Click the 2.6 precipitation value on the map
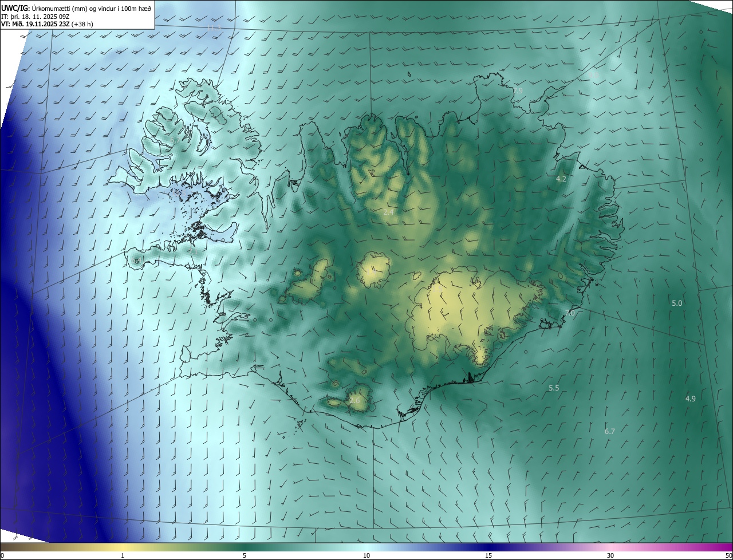This screenshot has height=560, width=733. [x=355, y=400]
